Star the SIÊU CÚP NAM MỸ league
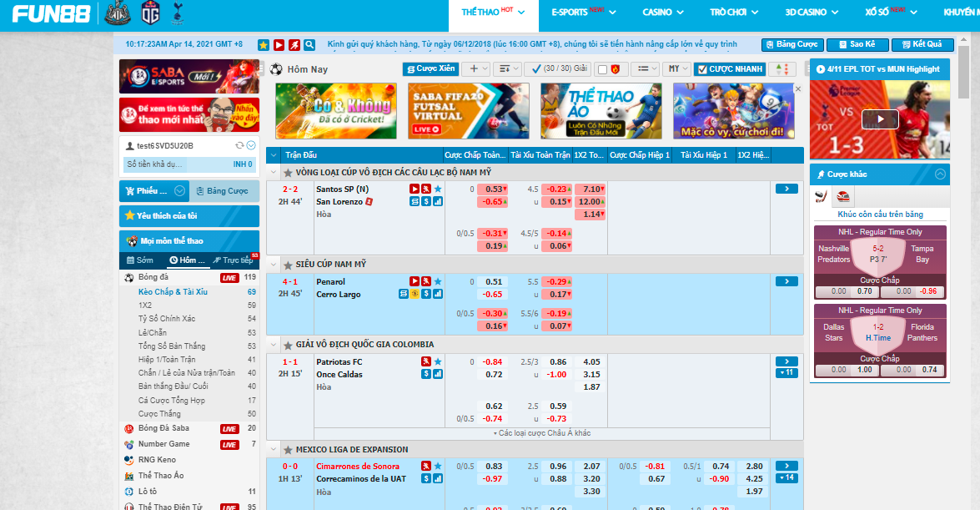 tap(288, 265)
